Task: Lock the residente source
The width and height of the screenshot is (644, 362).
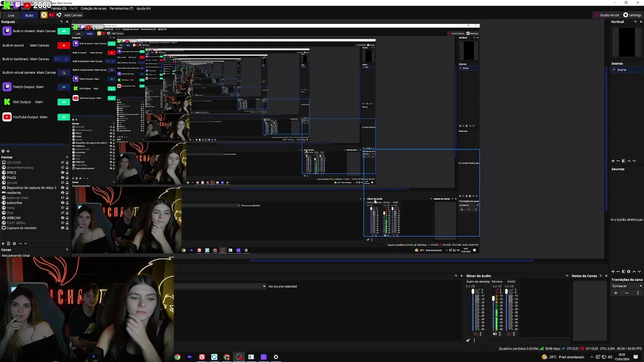Action: click(x=67, y=193)
